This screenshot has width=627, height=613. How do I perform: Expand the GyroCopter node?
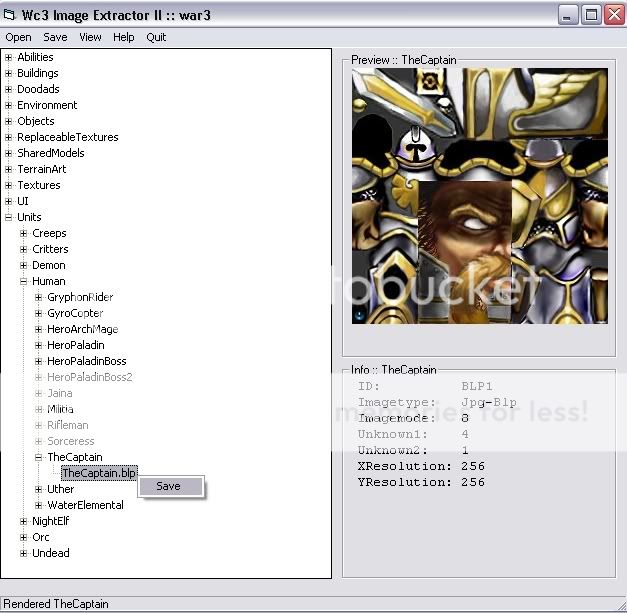[38, 313]
